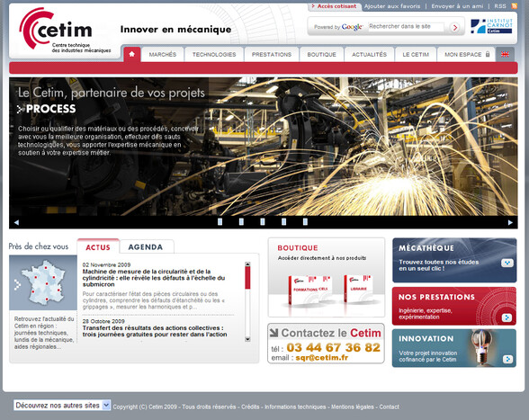Click the France regional map

[43, 282]
